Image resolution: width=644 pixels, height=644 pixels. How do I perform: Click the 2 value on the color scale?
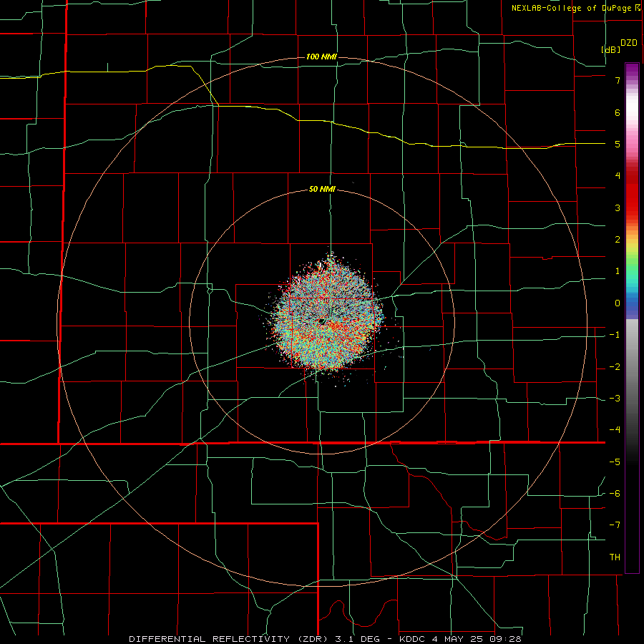618,240
